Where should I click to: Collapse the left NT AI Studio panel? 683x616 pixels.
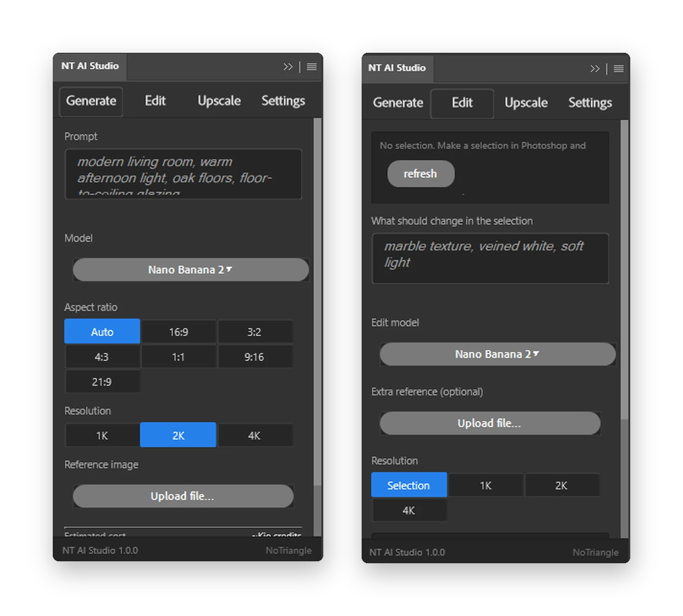tap(288, 67)
